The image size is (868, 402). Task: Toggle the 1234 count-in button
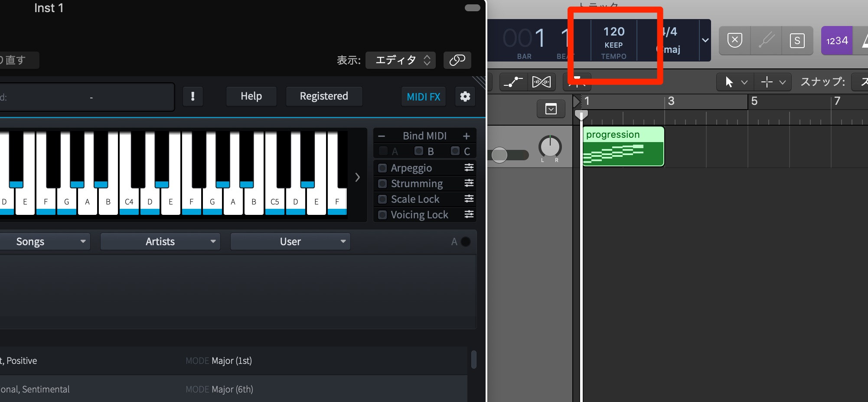837,40
